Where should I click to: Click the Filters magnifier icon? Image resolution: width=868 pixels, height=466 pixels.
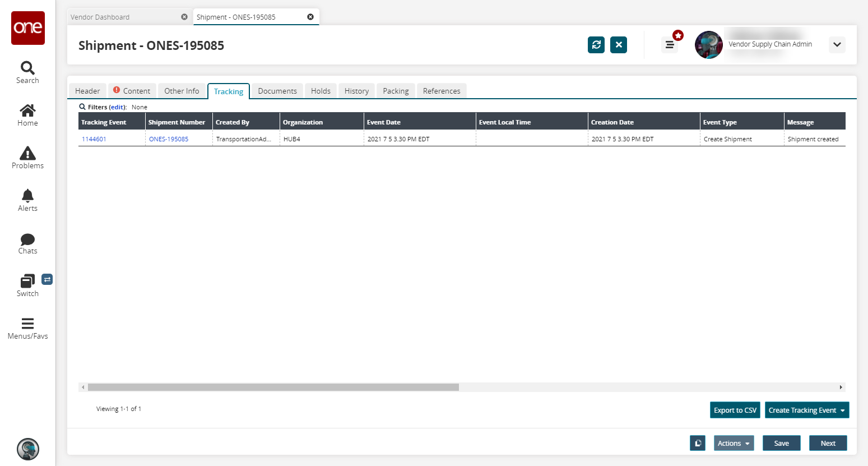(82, 107)
